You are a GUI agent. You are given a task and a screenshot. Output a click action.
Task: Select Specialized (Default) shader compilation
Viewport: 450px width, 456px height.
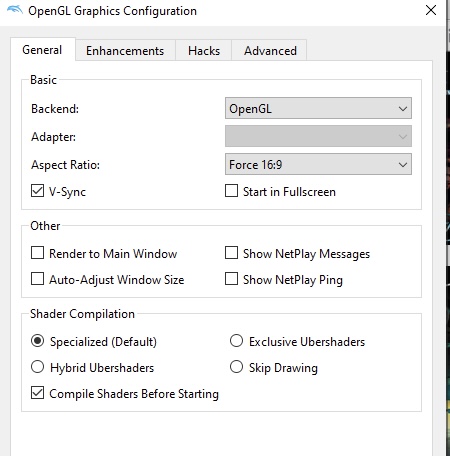(x=37, y=341)
